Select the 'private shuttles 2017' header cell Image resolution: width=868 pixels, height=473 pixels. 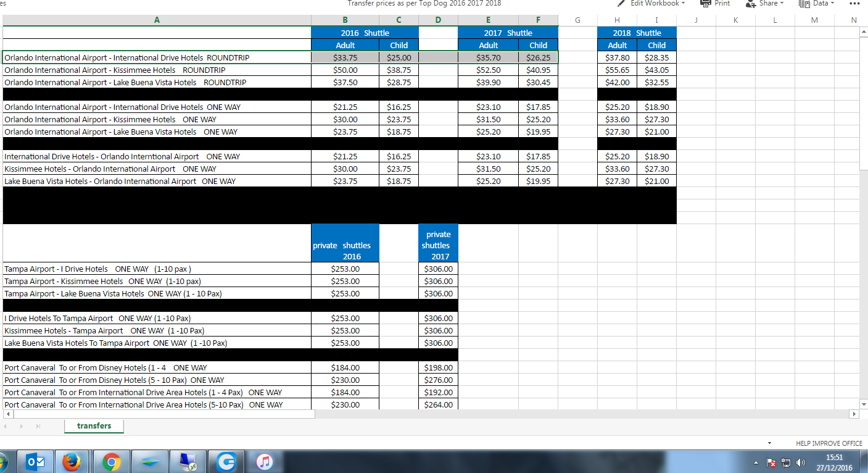click(439, 243)
